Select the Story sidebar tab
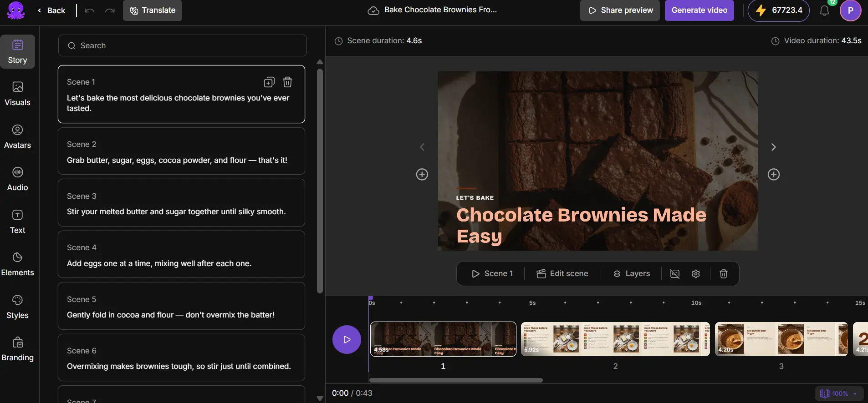 pyautogui.click(x=17, y=52)
